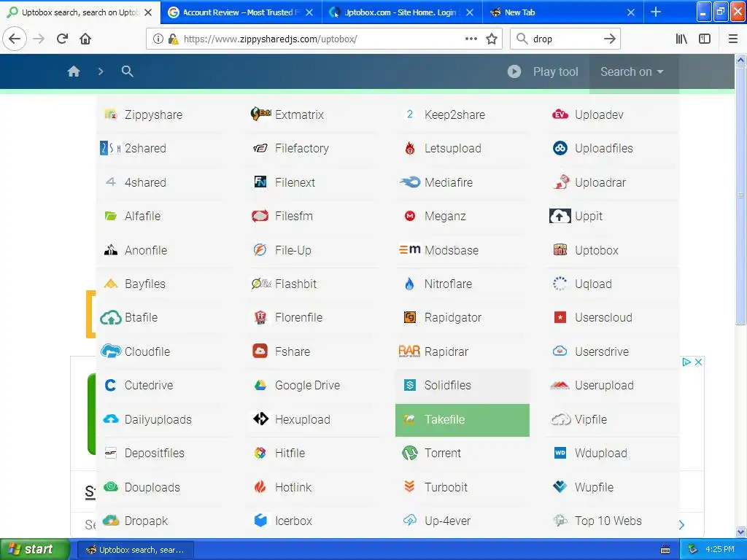Go back with the browser back arrow
747x560 pixels.
coord(15,39)
